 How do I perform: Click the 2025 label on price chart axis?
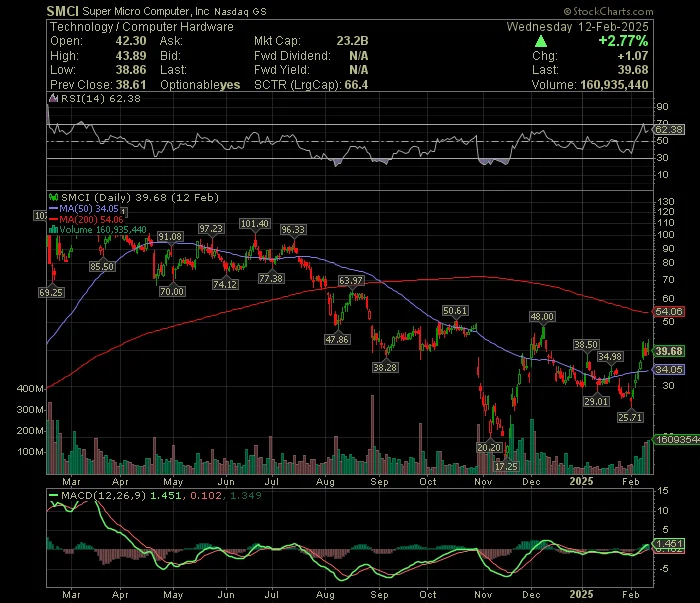click(582, 481)
